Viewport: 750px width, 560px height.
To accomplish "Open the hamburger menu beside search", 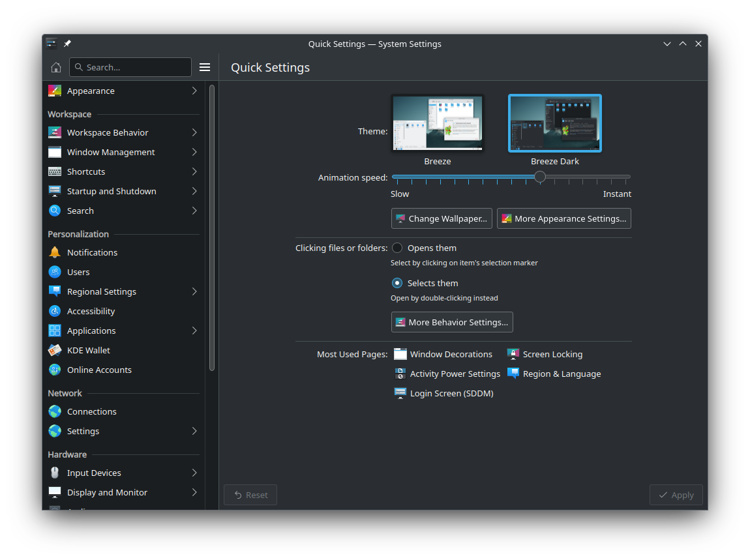I will coord(204,66).
